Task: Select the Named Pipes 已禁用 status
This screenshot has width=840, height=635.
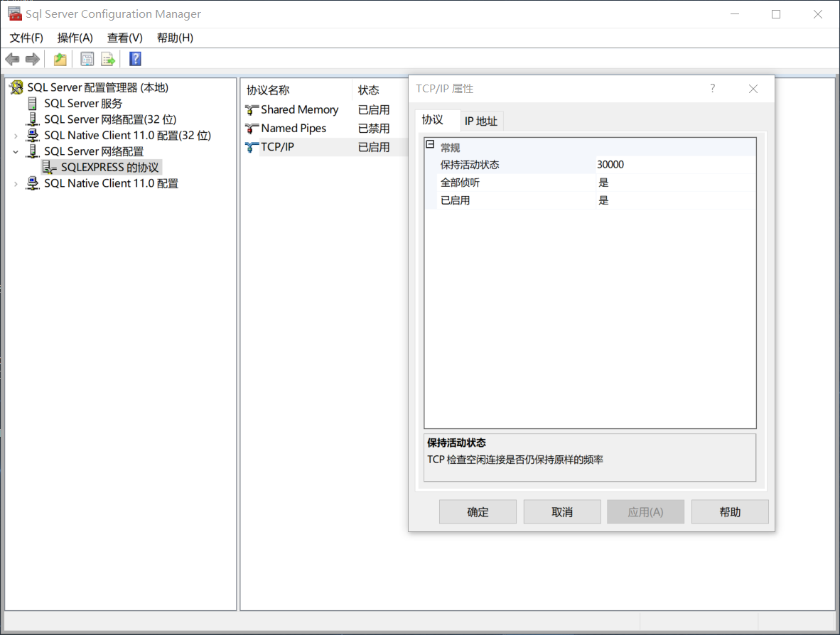Action: (373, 128)
